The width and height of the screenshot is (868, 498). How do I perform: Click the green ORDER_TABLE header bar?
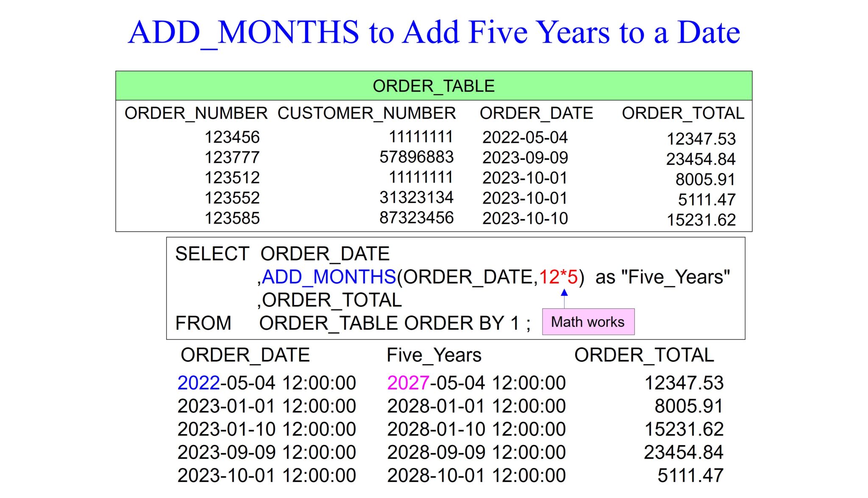[x=434, y=86]
